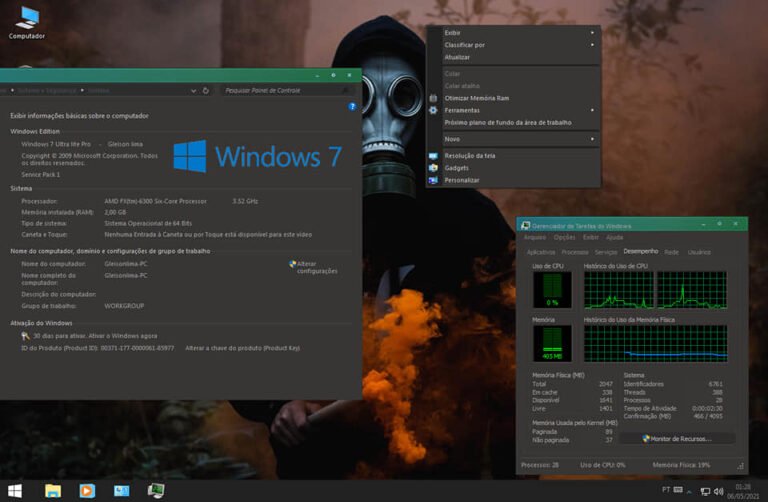Screen dimensions: 768x502
Task: Click the activation key icon
Action: [x=25, y=336]
